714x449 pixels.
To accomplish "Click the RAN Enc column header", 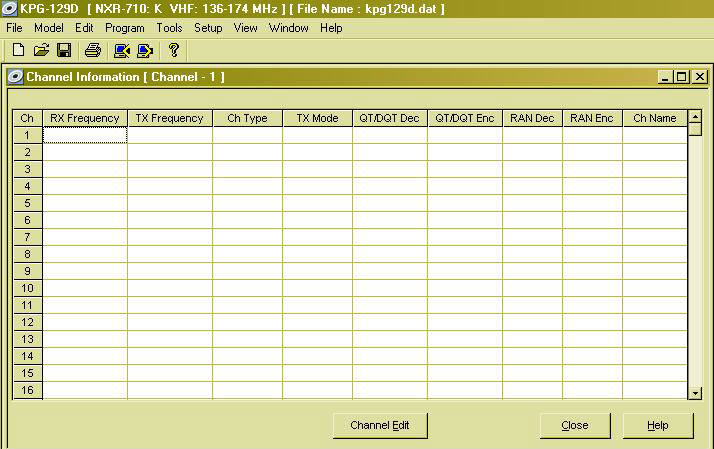I will (592, 118).
